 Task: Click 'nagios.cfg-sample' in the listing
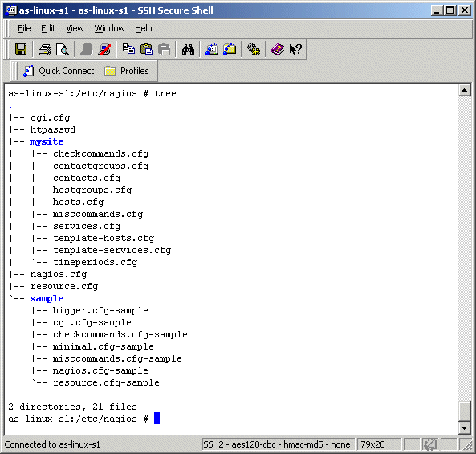[100, 370]
